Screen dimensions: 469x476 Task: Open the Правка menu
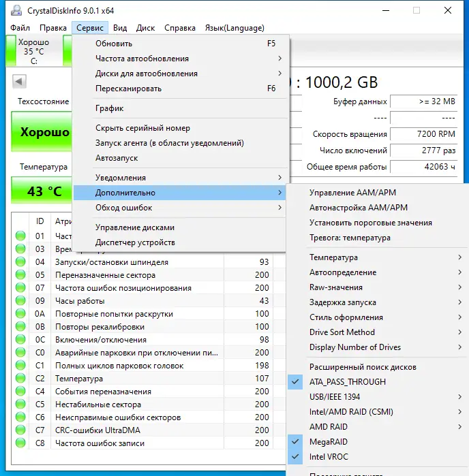(x=53, y=28)
